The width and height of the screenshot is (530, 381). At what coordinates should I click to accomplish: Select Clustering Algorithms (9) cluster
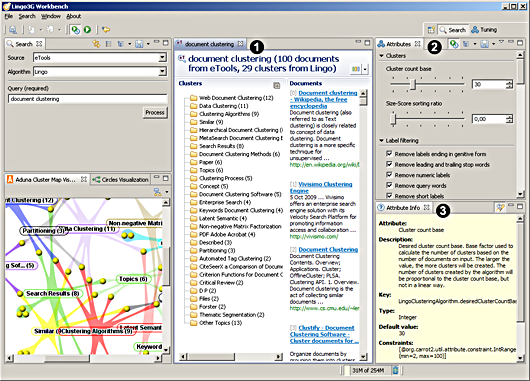click(x=229, y=114)
